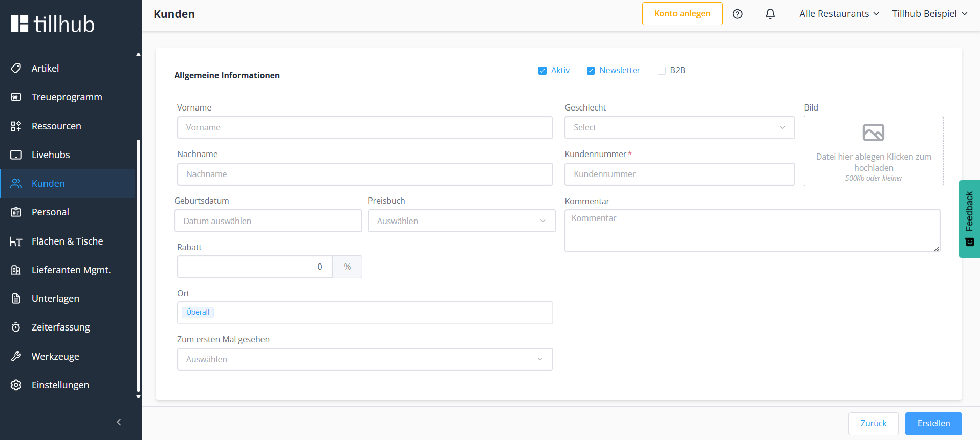Open the help question mark icon

coord(737,14)
